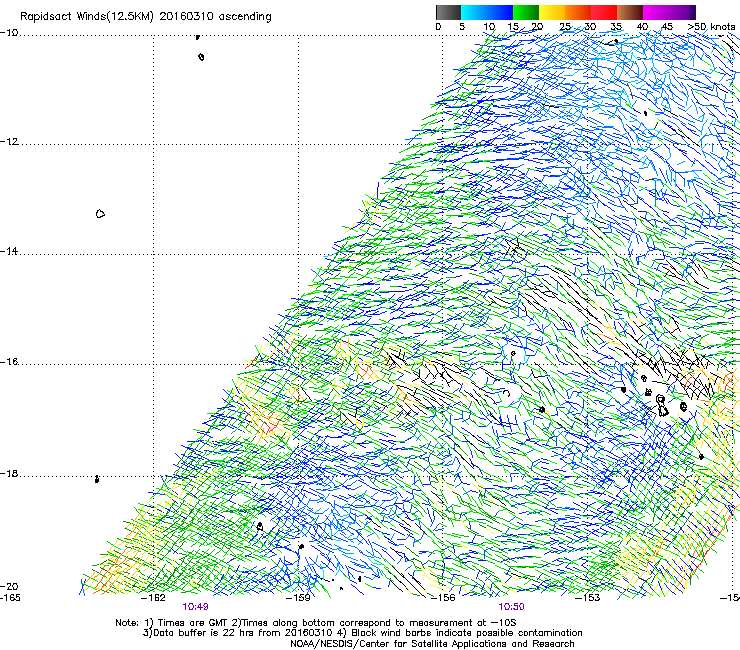Click the -16 latitude axis label
Viewport: 740px width, 650px height.
[9, 362]
